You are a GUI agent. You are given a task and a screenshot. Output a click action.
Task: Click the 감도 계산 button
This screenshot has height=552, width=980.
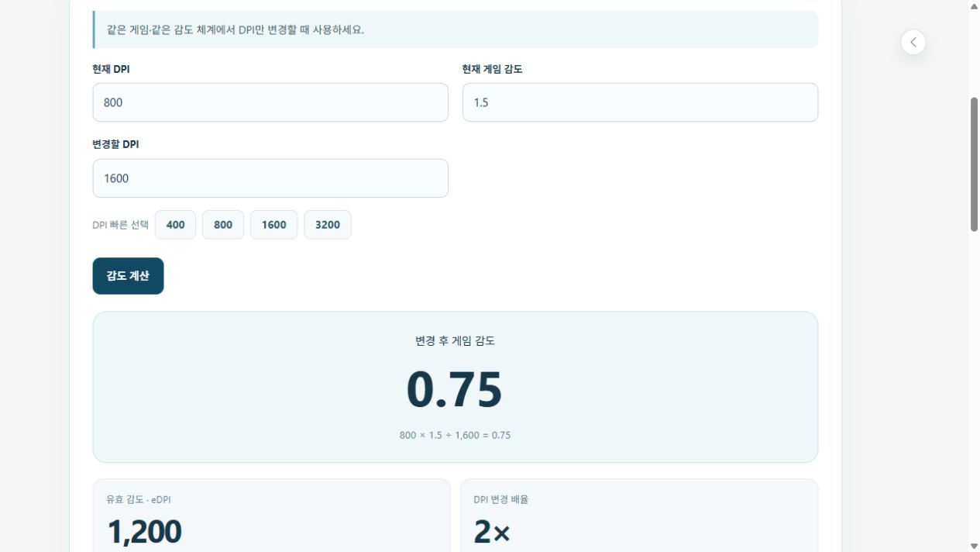(x=128, y=276)
